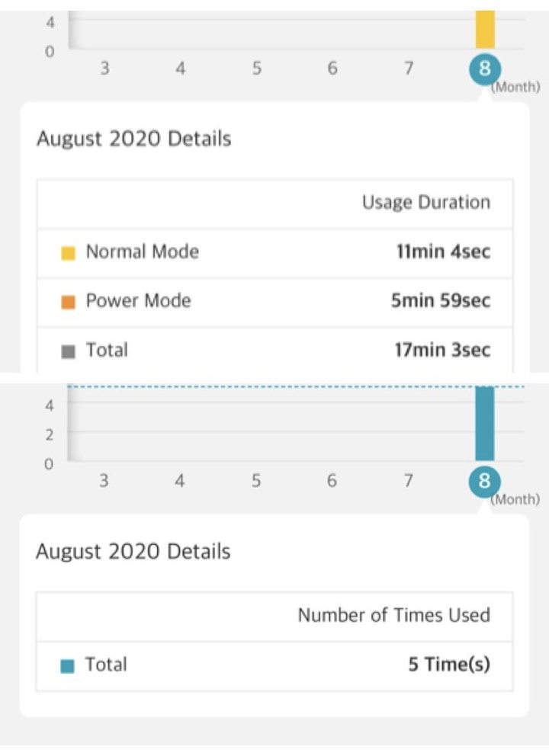Click the teal Total legend swatch
The image size is (549, 756).
tap(67, 666)
